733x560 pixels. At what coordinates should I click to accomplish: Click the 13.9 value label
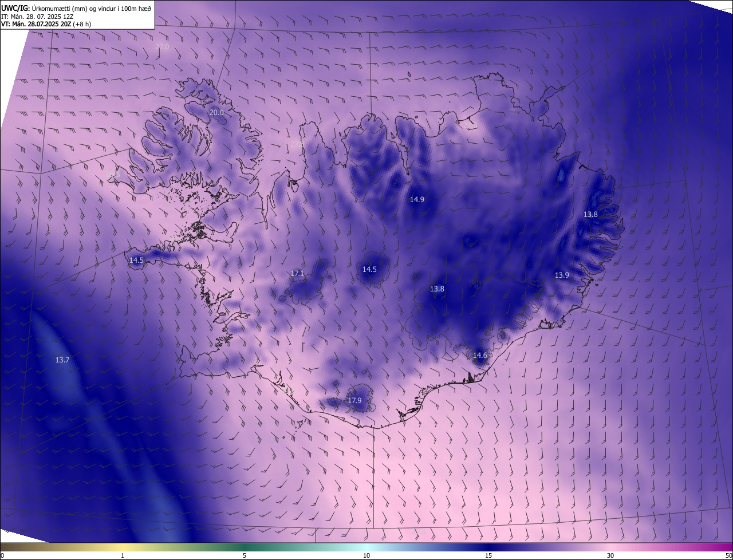coord(562,275)
